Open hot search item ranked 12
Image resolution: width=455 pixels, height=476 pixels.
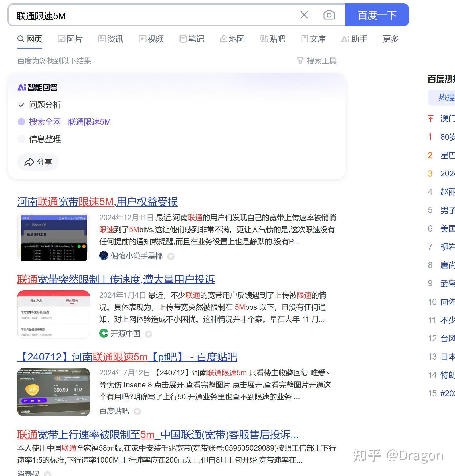447,339
